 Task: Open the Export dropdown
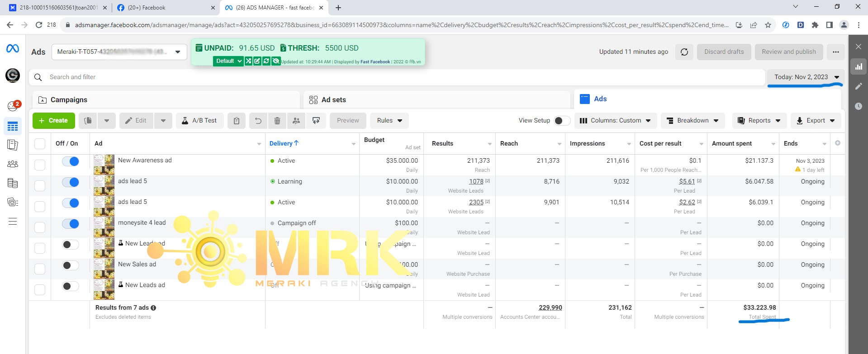[x=816, y=121]
